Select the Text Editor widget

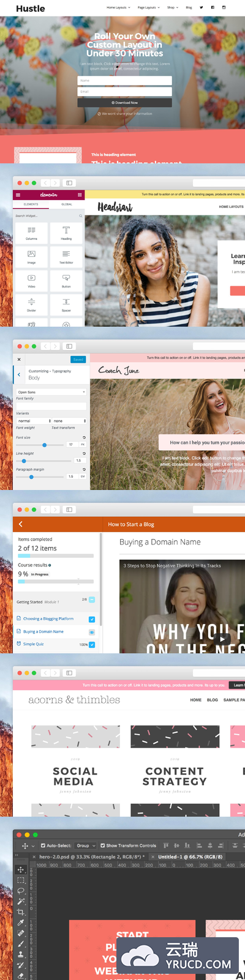66,256
